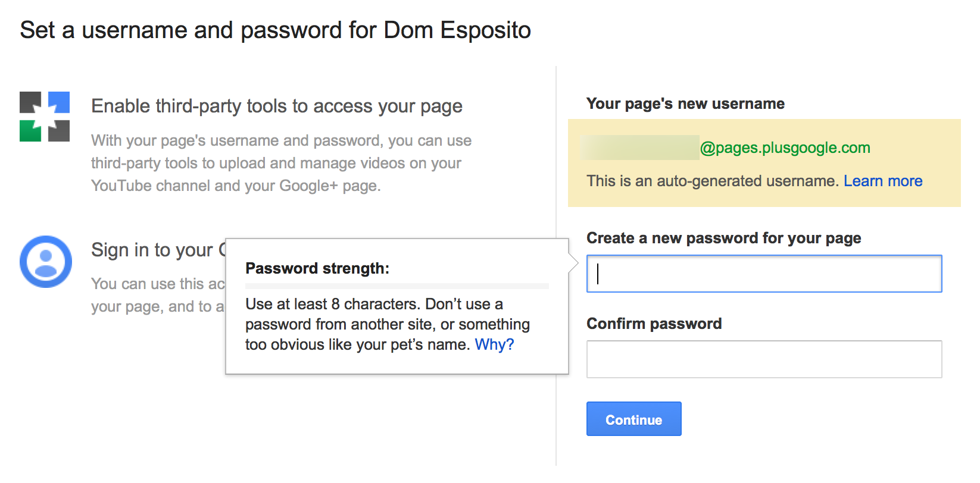This screenshot has height=483, width=980.
Task: Click the password strength meter bar
Action: [x=397, y=286]
